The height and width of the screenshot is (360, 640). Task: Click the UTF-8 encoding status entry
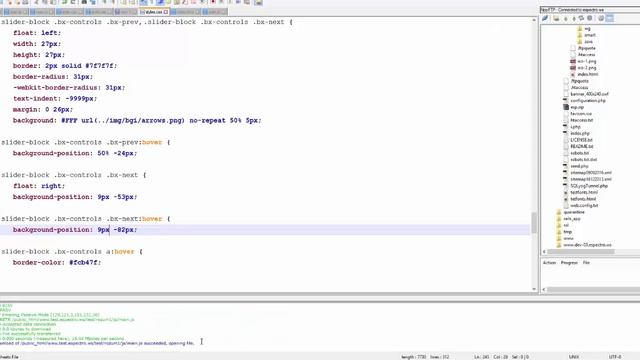pos(615,357)
